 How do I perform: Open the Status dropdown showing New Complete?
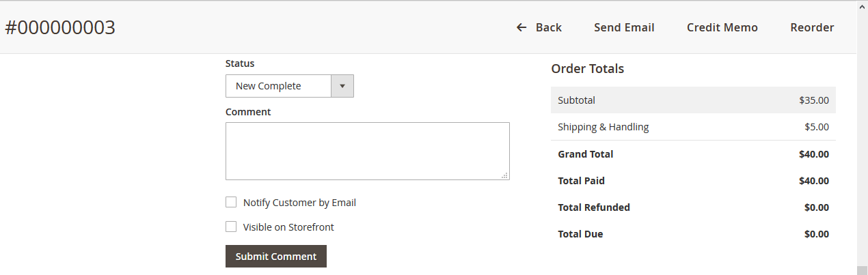click(278, 86)
